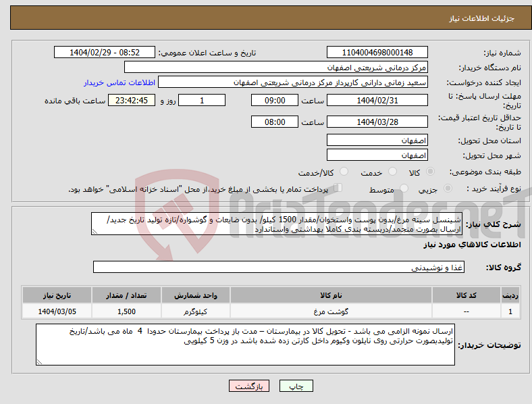Click the چاپ (print) button
The width and height of the screenshot is (532, 404).
[296, 386]
